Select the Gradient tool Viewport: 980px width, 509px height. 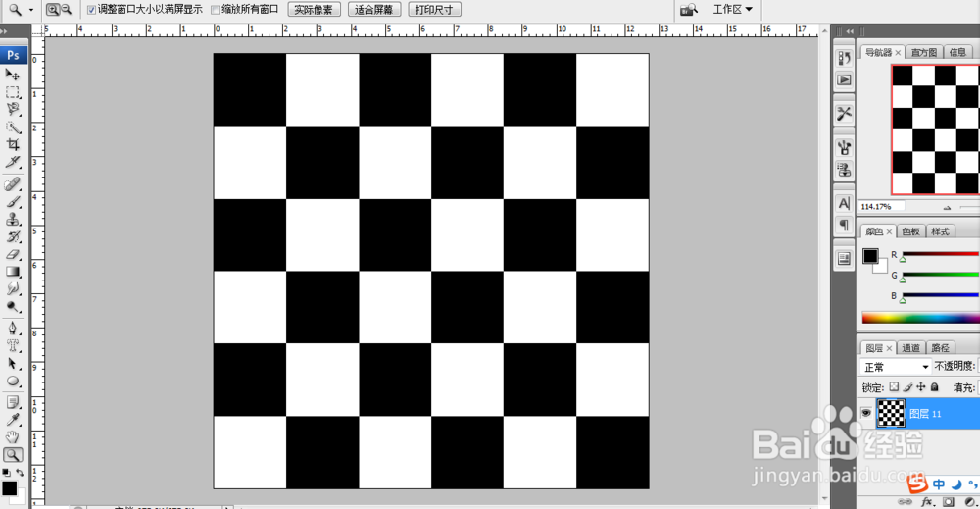[13, 272]
